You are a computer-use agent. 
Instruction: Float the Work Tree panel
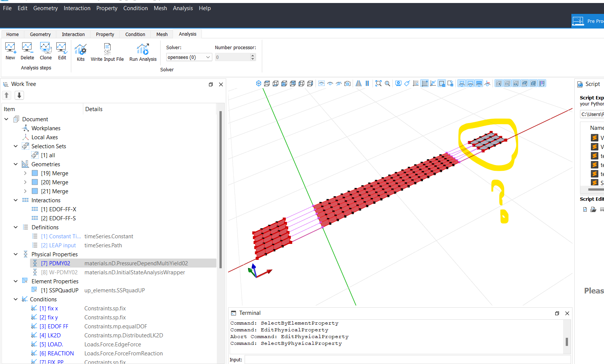click(x=211, y=84)
